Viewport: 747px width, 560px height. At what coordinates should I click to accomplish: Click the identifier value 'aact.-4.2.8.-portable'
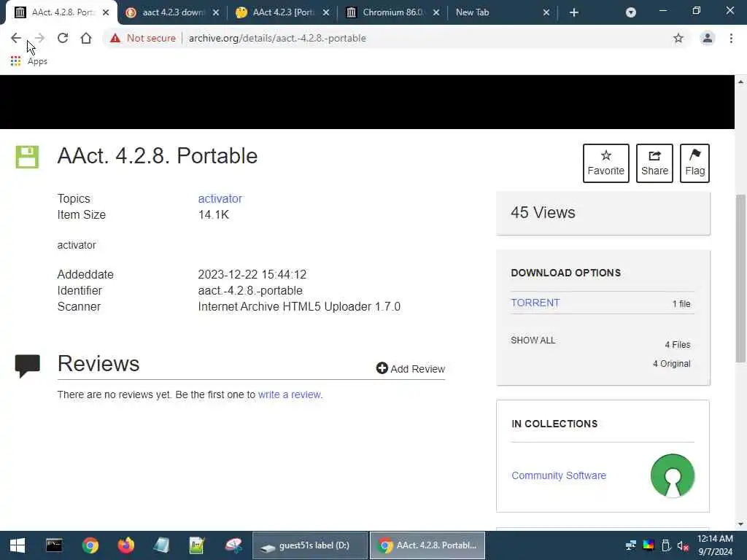[x=250, y=290]
